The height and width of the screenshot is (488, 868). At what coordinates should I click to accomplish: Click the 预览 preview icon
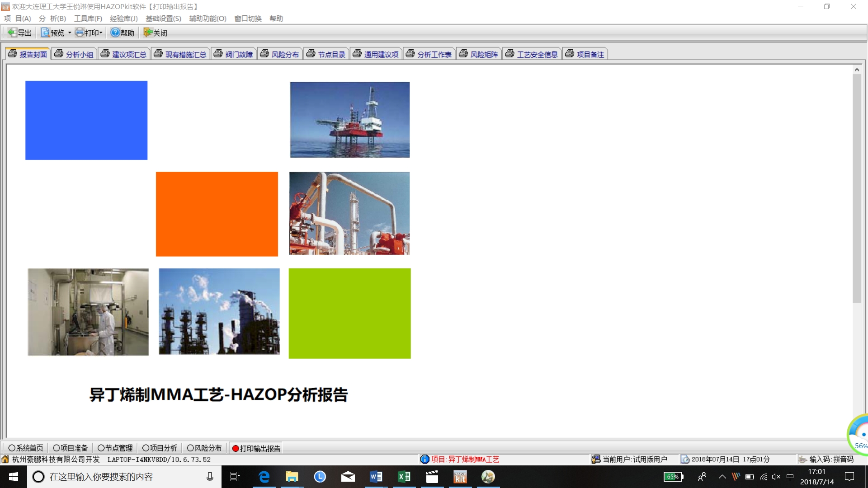pos(45,33)
